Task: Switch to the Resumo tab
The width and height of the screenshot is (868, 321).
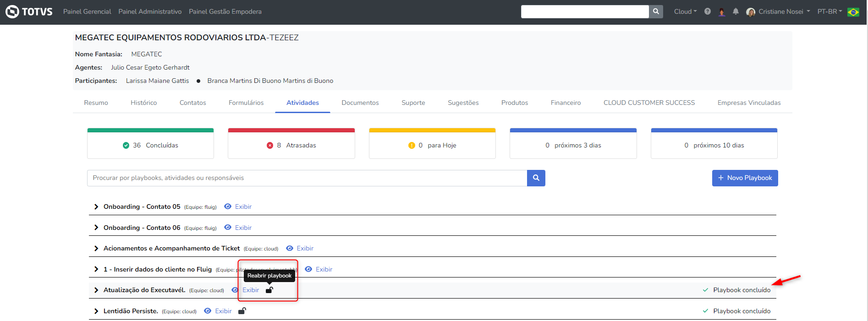Action: click(96, 103)
